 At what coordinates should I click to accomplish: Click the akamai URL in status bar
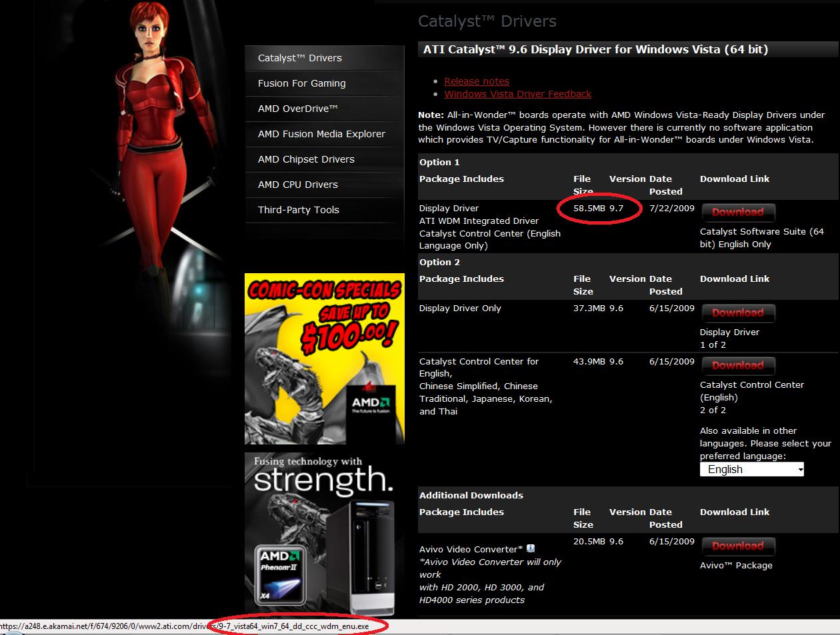coord(184,626)
